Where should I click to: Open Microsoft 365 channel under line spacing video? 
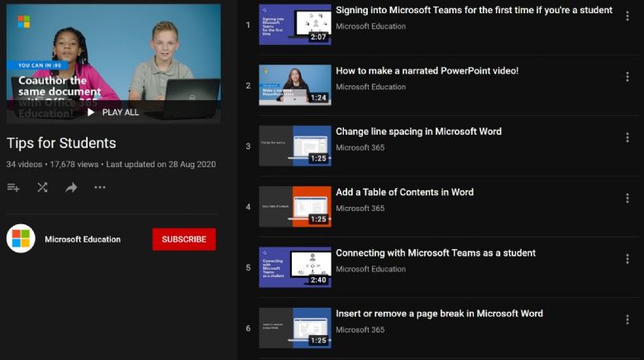(x=360, y=147)
